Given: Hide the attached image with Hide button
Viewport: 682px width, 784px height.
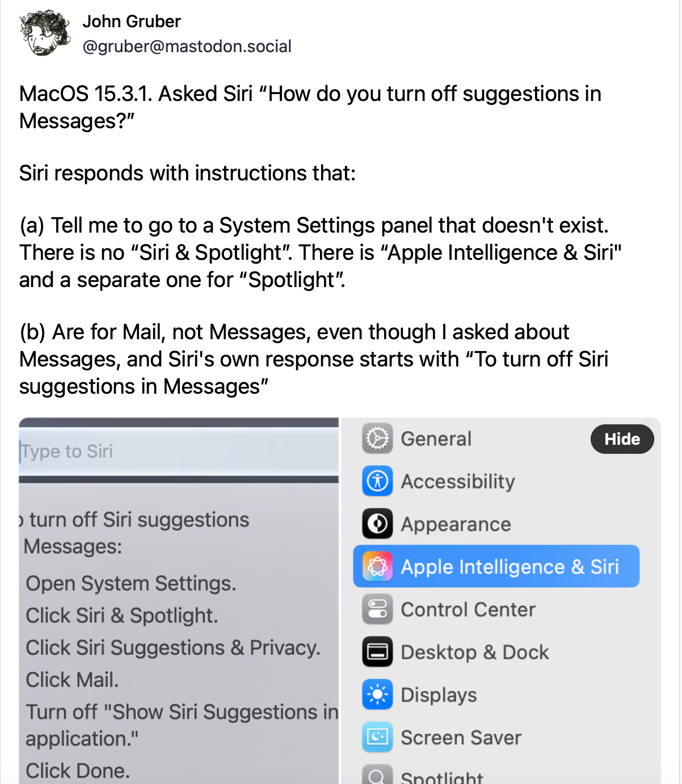Looking at the screenshot, I should [x=622, y=439].
